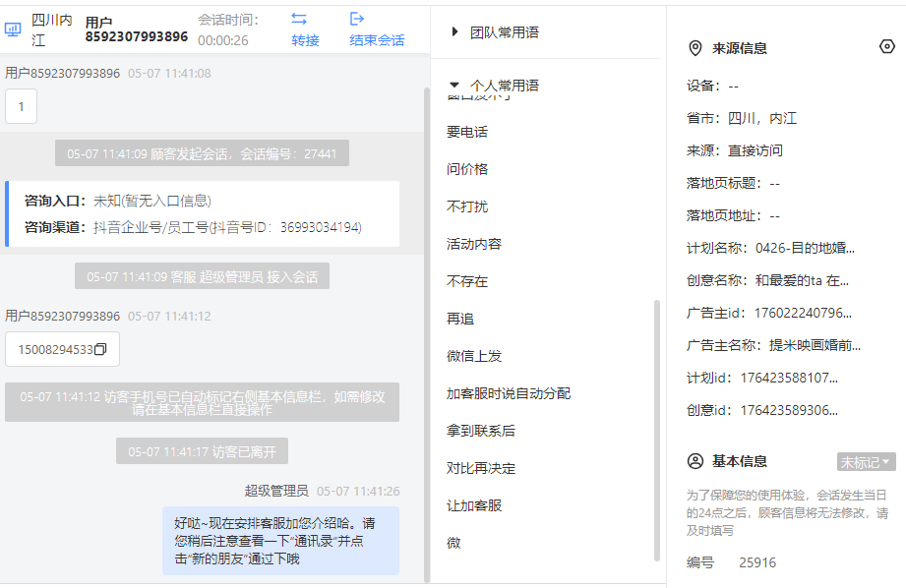This screenshot has height=588, width=906.
Task: Click the 咨询渠道 抖音企业号 info line
Action: click(193, 227)
